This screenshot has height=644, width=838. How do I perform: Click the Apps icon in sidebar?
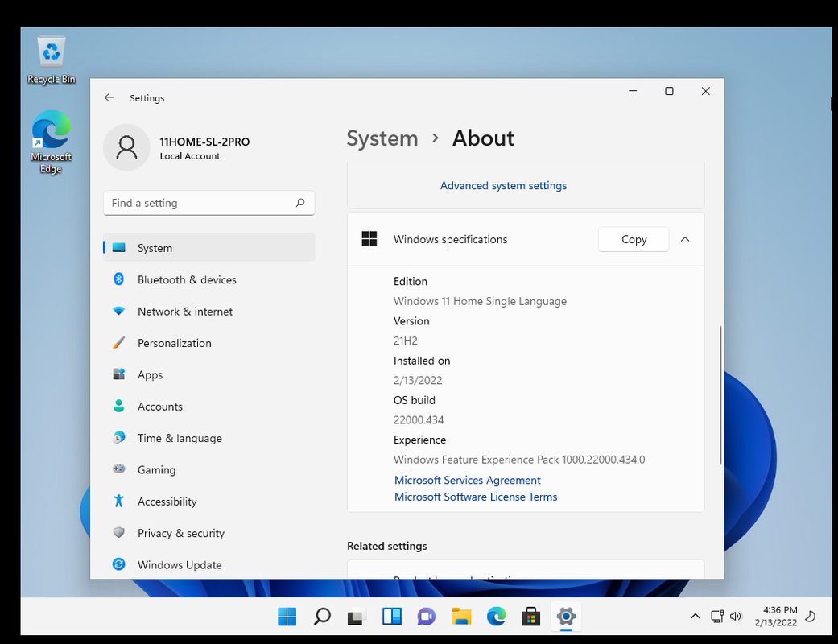click(118, 374)
